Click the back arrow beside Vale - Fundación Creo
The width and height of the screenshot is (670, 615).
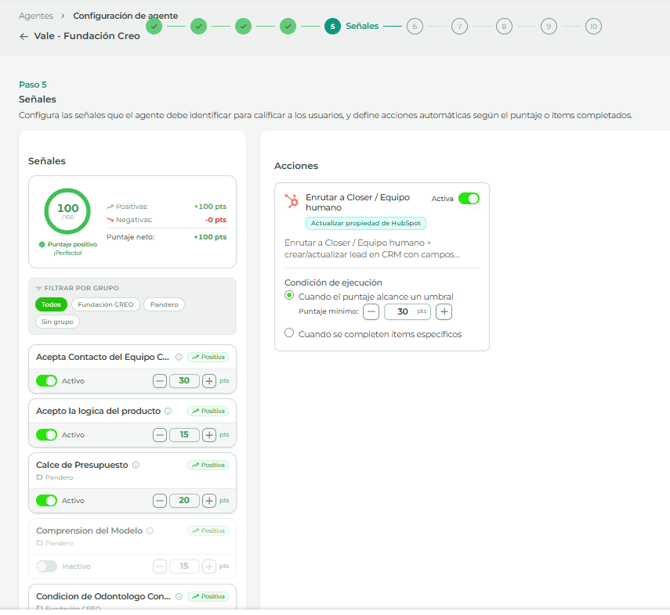[x=24, y=36]
